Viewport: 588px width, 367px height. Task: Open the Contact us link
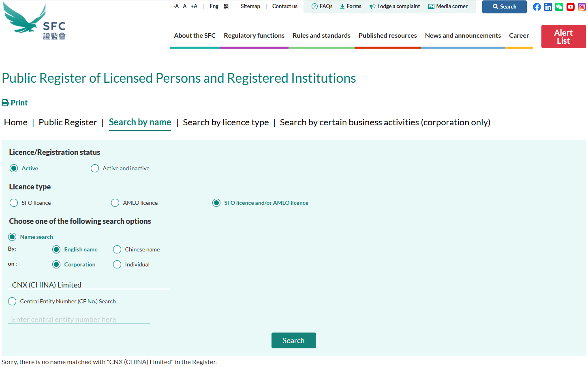(x=285, y=6)
